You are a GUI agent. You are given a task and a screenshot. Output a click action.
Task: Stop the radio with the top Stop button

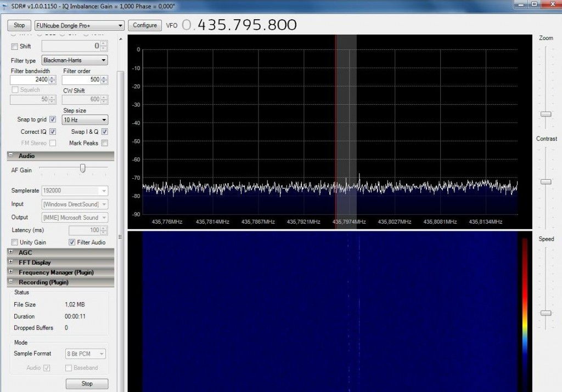[19, 25]
